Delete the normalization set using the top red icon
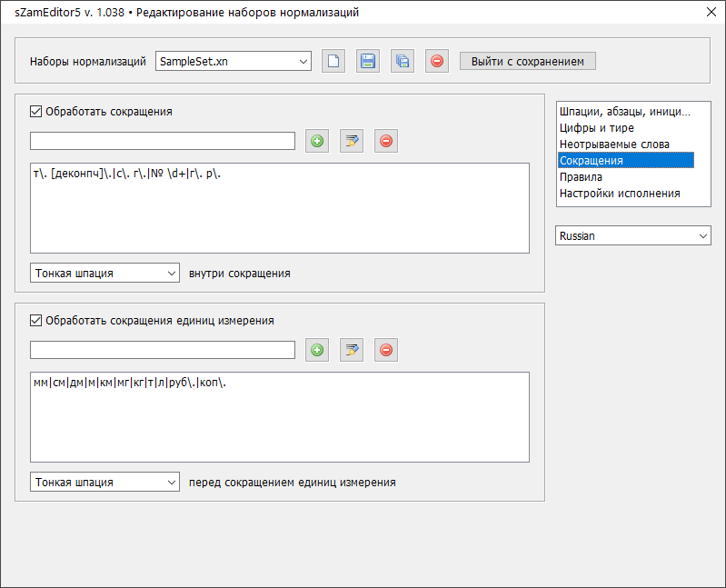 pyautogui.click(x=437, y=62)
